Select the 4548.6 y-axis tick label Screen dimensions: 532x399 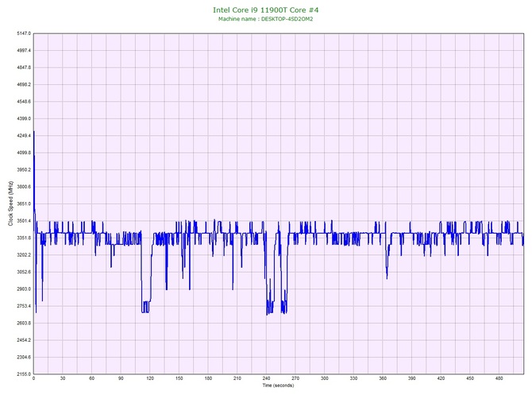point(24,102)
